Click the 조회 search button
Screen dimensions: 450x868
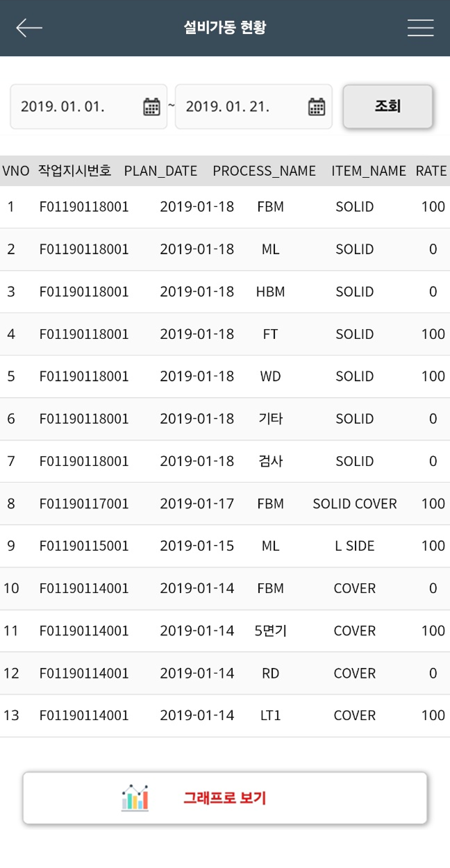click(x=388, y=107)
